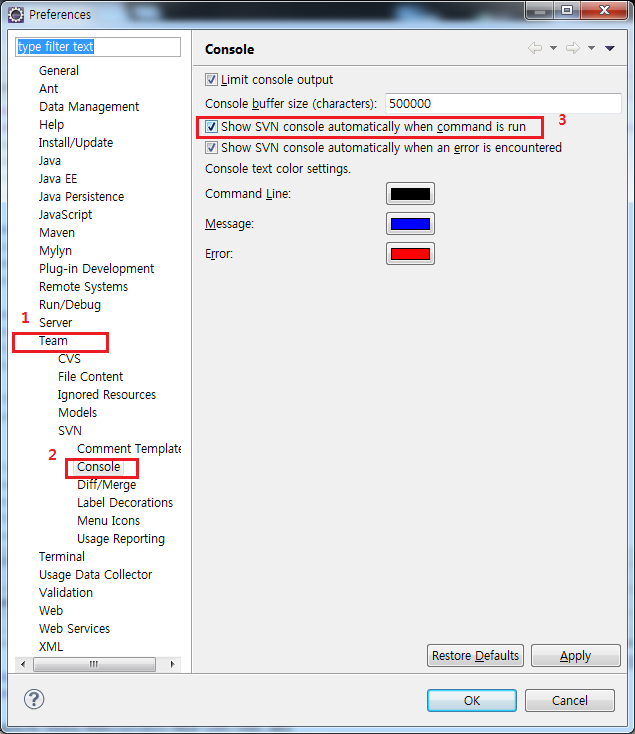Select the Java tree item
This screenshot has width=635, height=734.
coord(50,161)
